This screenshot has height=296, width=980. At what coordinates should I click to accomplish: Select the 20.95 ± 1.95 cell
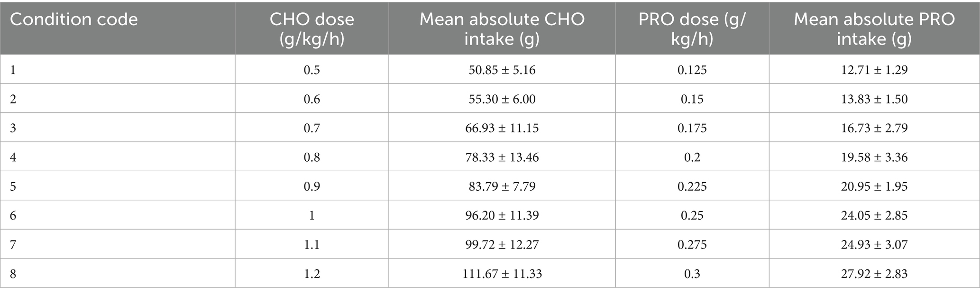coord(874,186)
